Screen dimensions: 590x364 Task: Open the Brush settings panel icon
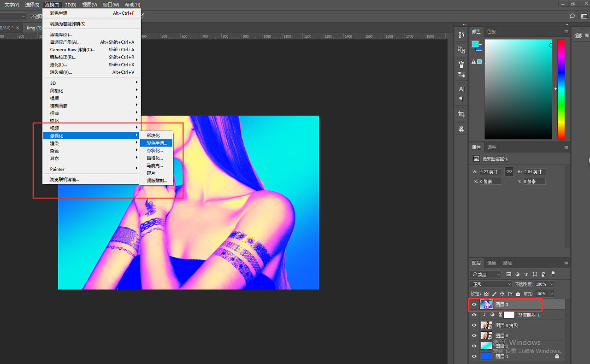tap(461, 74)
